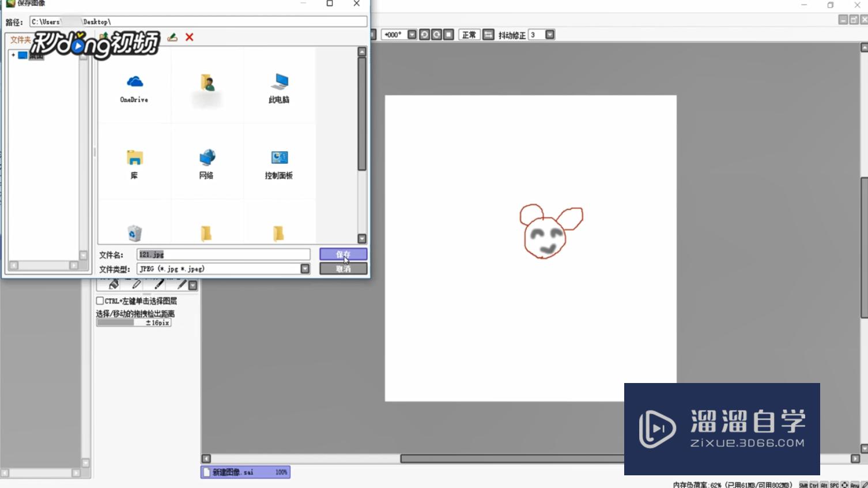Toggle CTRL+左键单击选择图层 checkbox
This screenshot has height=488, width=868.
(100, 301)
